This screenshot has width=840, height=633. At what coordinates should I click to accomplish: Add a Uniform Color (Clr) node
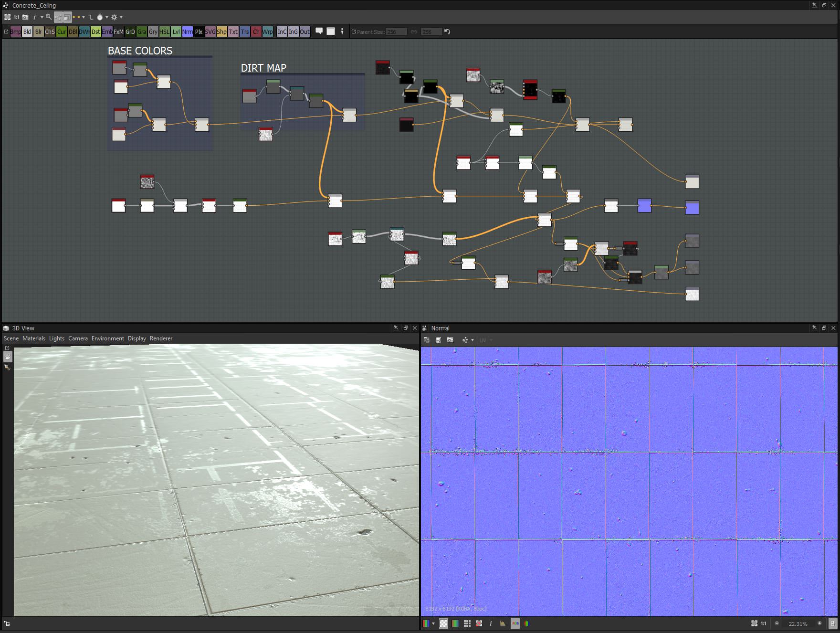(x=256, y=32)
